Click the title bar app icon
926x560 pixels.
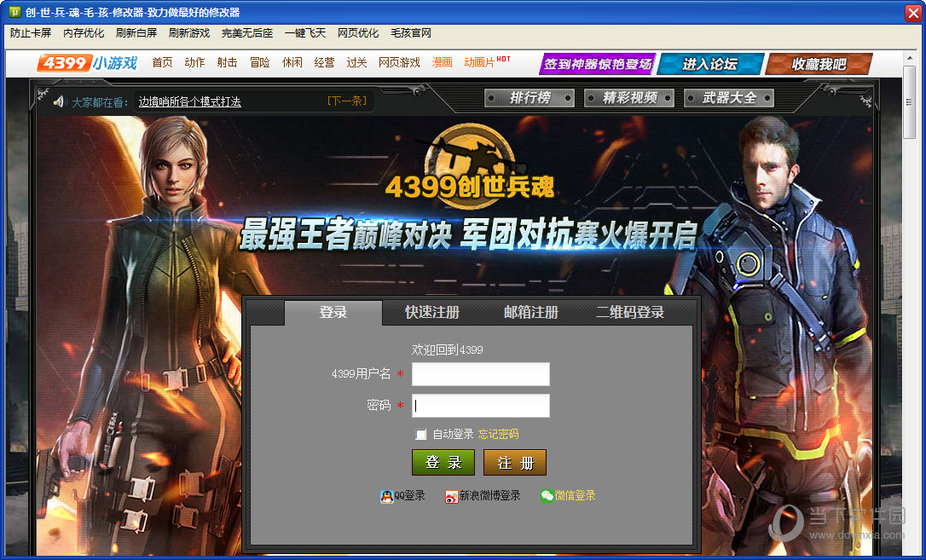point(14,13)
